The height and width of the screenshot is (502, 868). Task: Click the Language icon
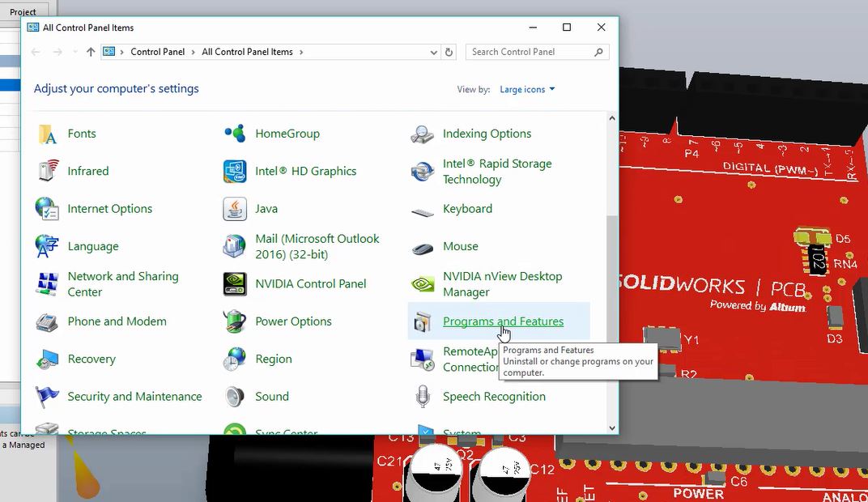[x=47, y=246]
